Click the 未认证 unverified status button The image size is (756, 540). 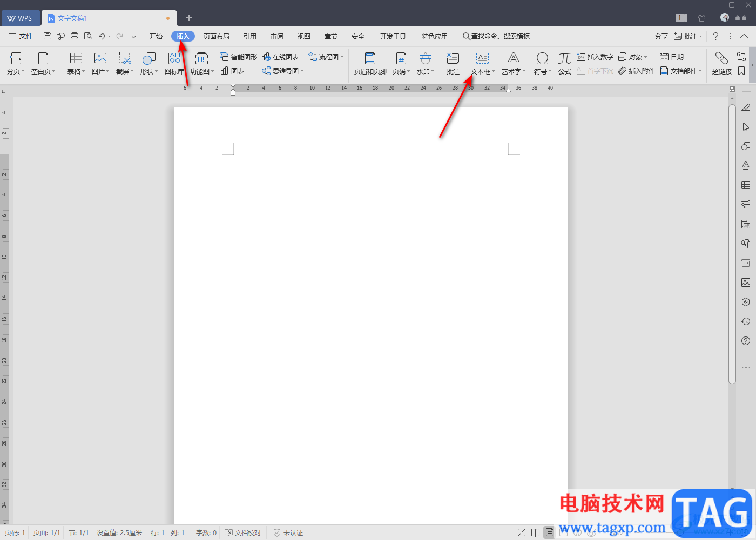point(288,532)
